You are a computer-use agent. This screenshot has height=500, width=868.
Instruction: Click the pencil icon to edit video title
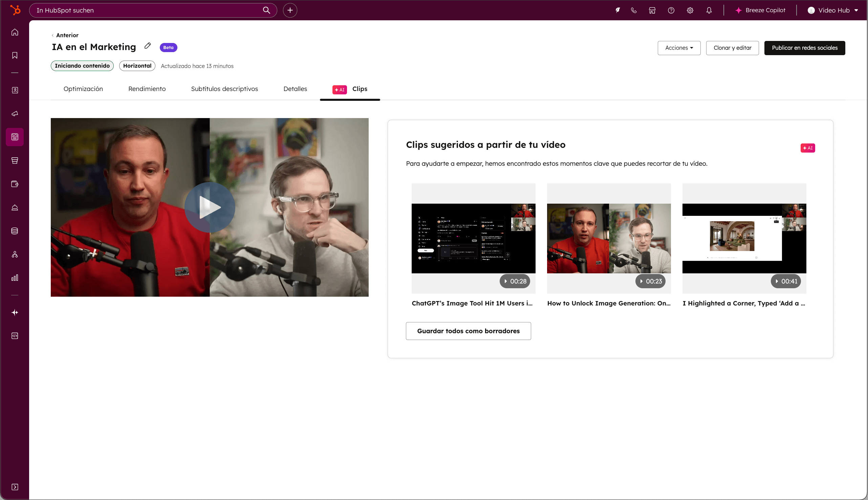pyautogui.click(x=147, y=46)
